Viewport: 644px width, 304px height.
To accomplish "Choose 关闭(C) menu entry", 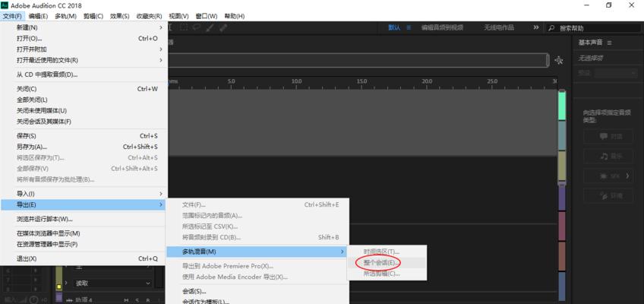I will pyautogui.click(x=83, y=89).
